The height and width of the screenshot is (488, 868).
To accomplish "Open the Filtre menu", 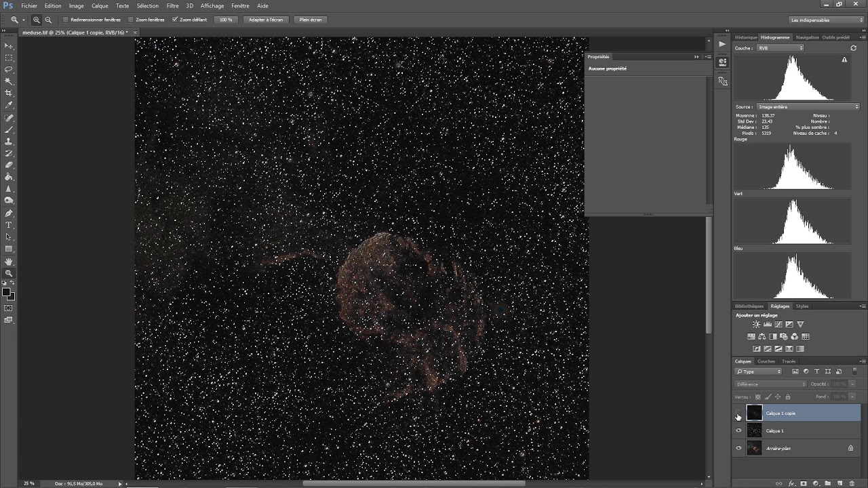I will [173, 5].
